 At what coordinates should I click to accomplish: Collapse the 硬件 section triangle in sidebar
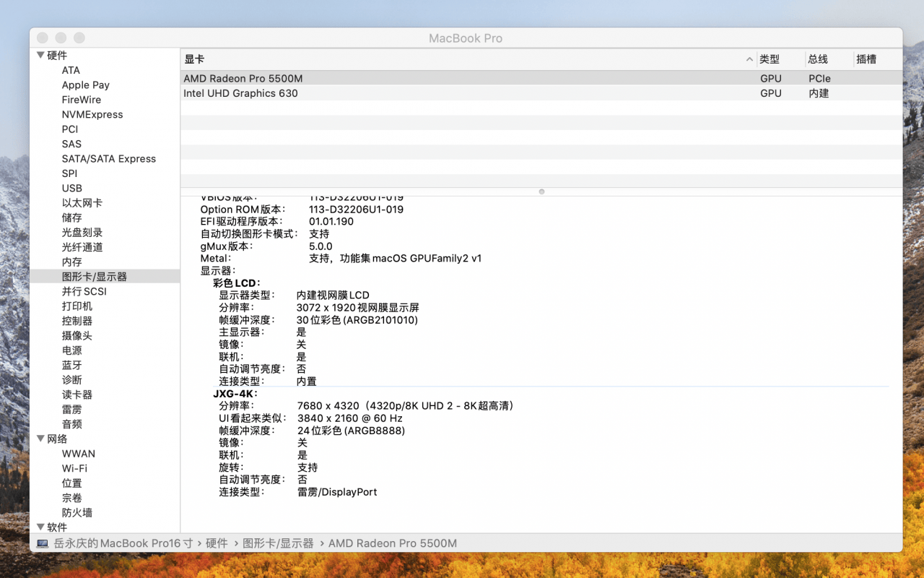click(40, 55)
